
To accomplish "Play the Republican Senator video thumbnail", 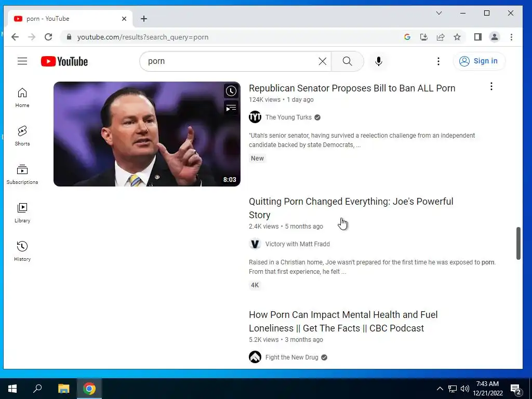I will (147, 134).
